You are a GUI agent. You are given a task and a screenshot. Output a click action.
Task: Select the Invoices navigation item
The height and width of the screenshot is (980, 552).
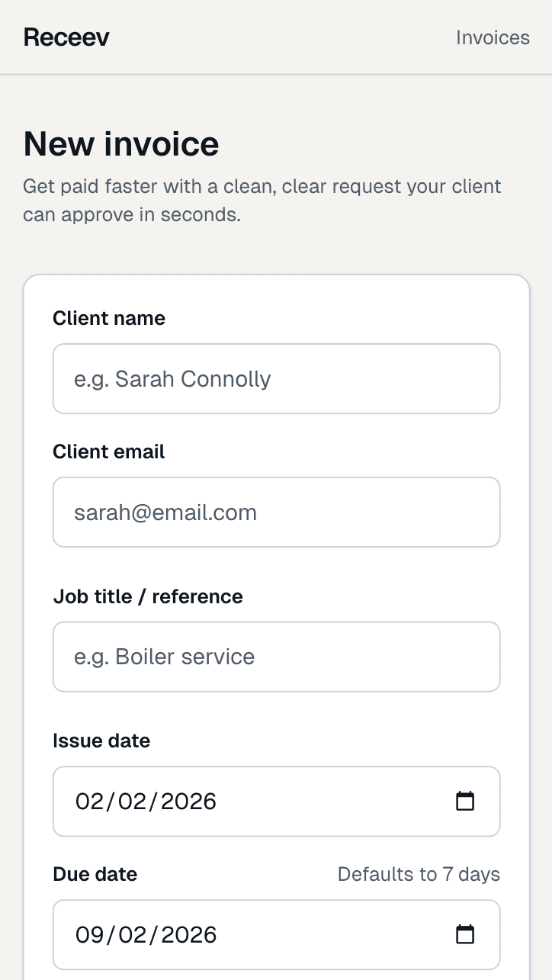[493, 37]
